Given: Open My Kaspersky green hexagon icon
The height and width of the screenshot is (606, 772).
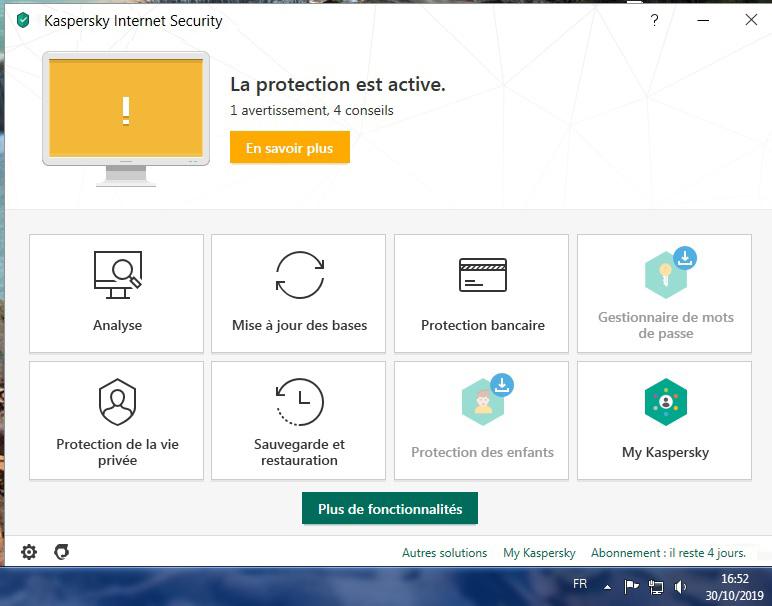Looking at the screenshot, I should pyautogui.click(x=666, y=402).
